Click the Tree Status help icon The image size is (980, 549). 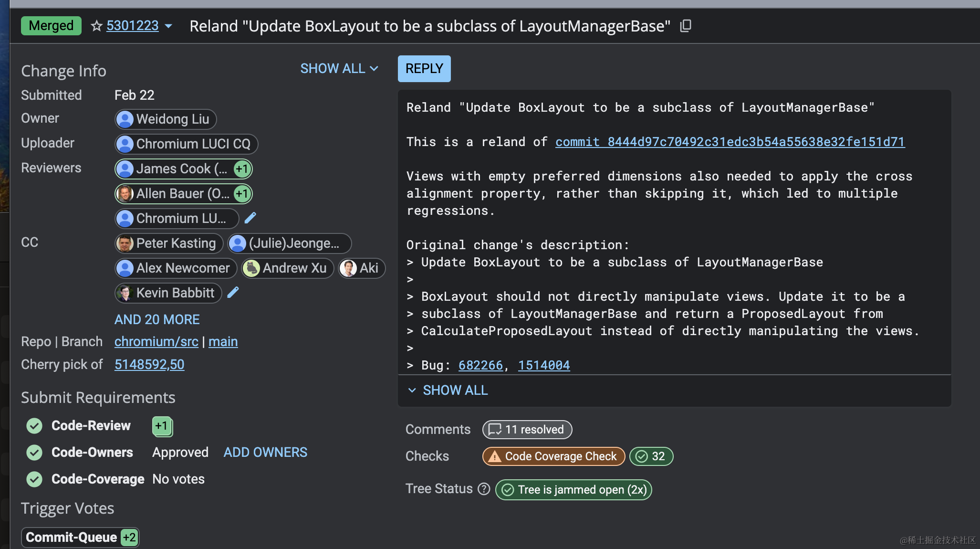point(484,489)
